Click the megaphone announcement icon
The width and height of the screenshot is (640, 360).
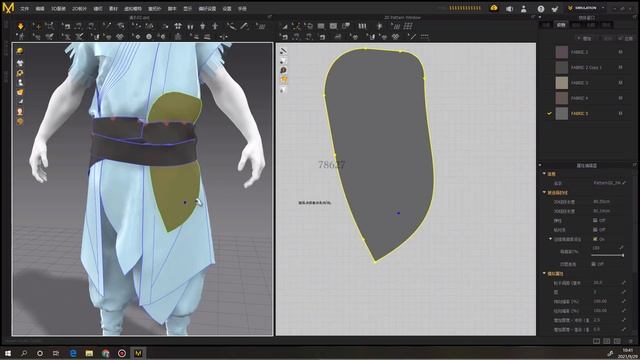pos(509,9)
